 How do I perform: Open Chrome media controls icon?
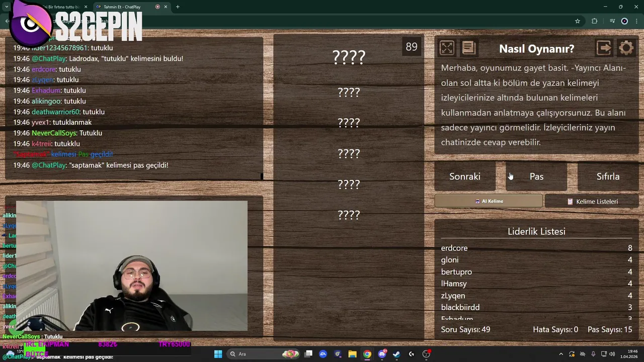click(612, 21)
